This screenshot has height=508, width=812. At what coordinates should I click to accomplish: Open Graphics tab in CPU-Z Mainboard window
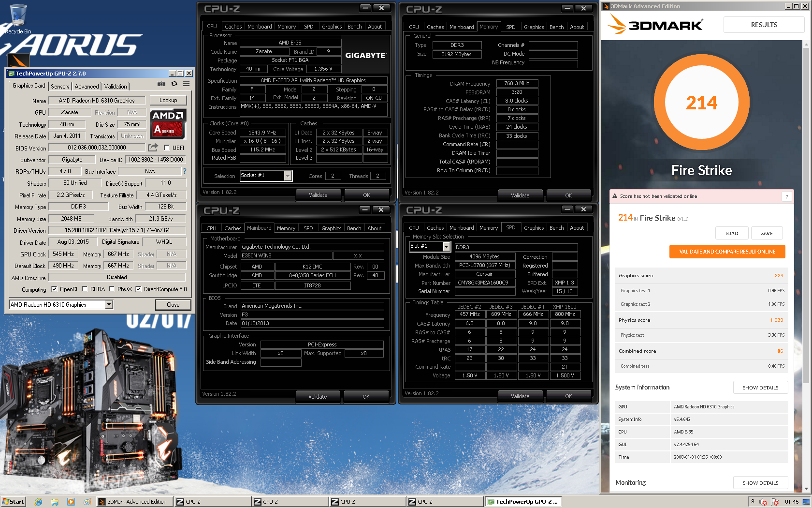[332, 228]
